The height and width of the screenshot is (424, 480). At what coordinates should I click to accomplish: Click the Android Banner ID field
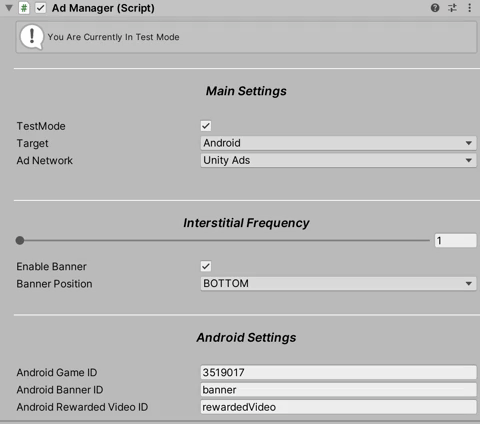click(338, 390)
